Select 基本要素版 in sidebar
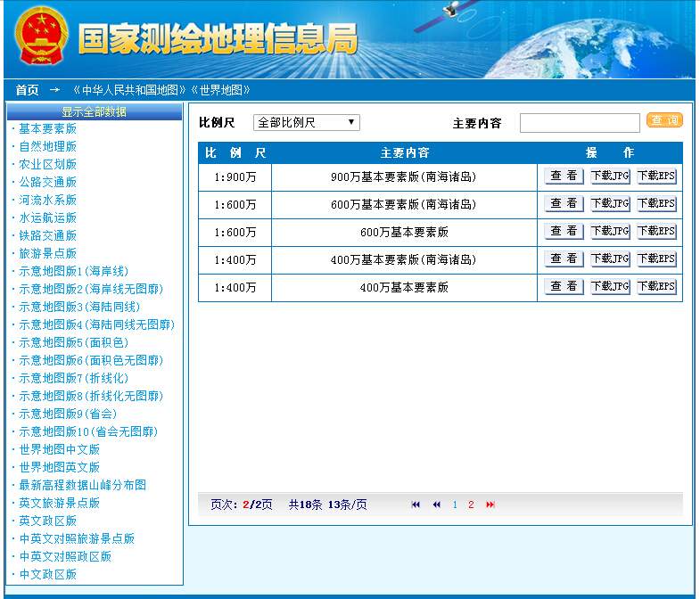 coord(48,128)
